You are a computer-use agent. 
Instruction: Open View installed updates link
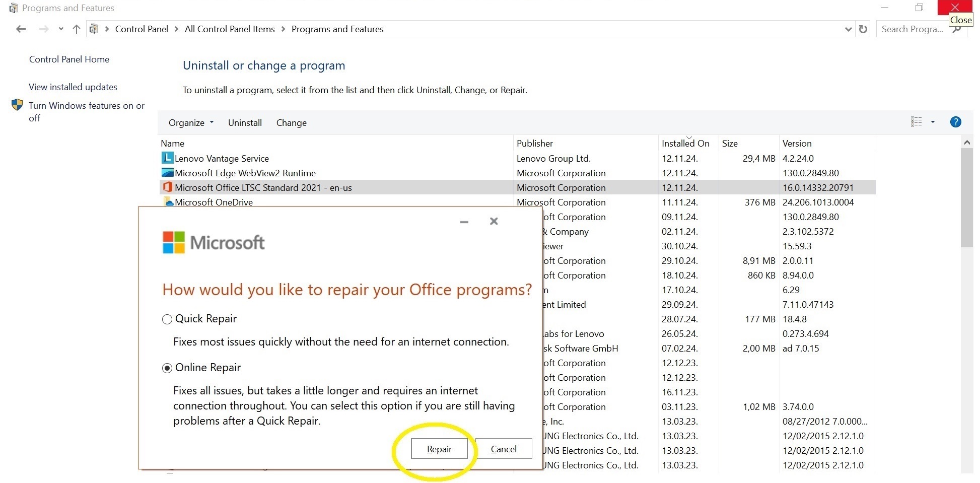pos(73,87)
